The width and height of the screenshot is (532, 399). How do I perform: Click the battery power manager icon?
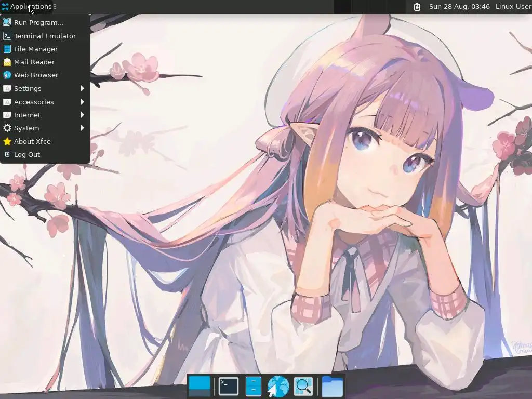417,6
